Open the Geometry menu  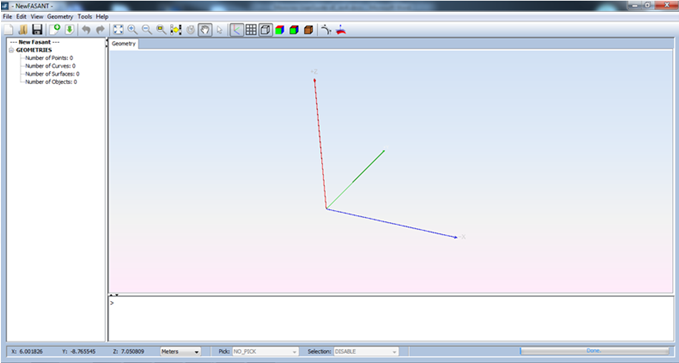[x=60, y=16]
